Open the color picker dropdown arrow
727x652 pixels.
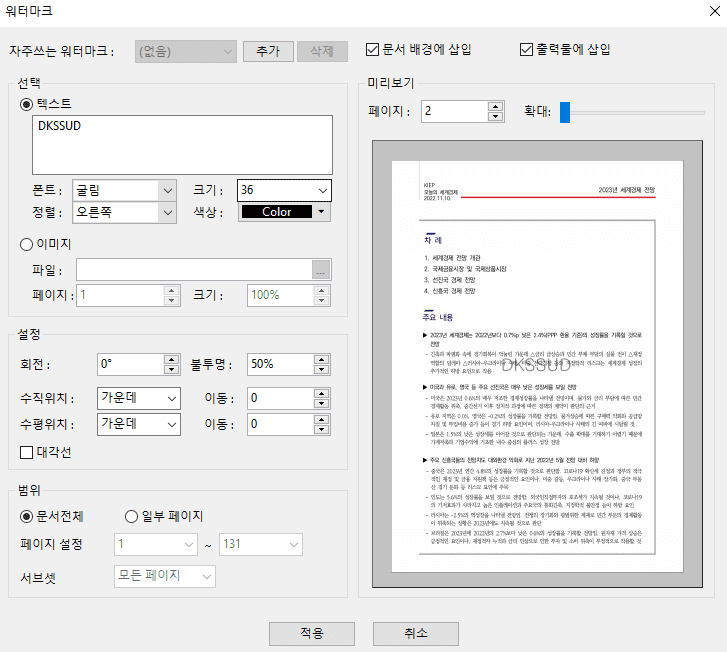tap(321, 212)
